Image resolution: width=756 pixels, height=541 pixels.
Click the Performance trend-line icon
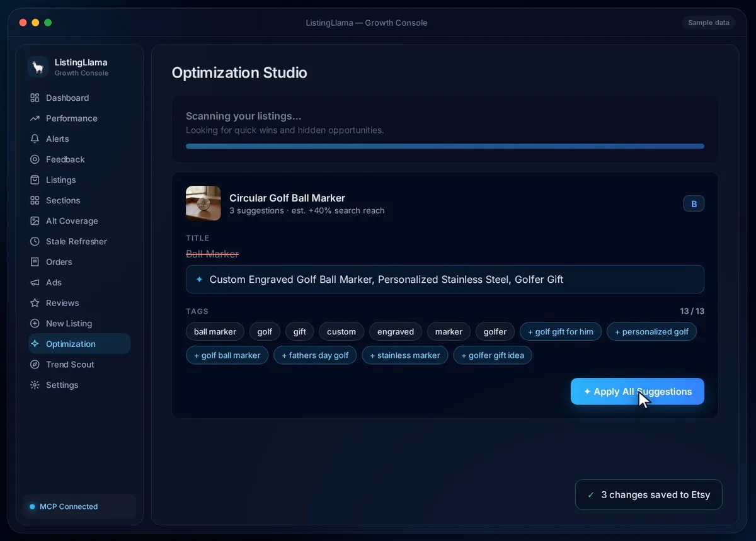(x=35, y=118)
